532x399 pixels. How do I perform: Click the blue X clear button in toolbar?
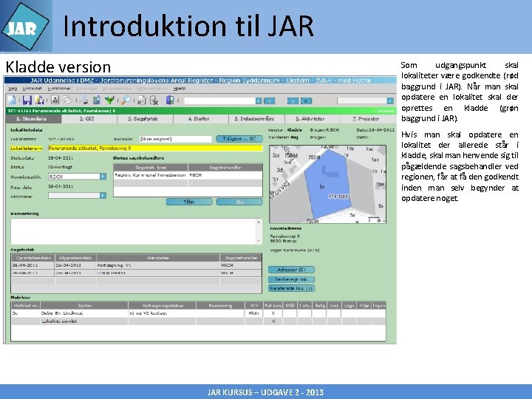pos(306,100)
